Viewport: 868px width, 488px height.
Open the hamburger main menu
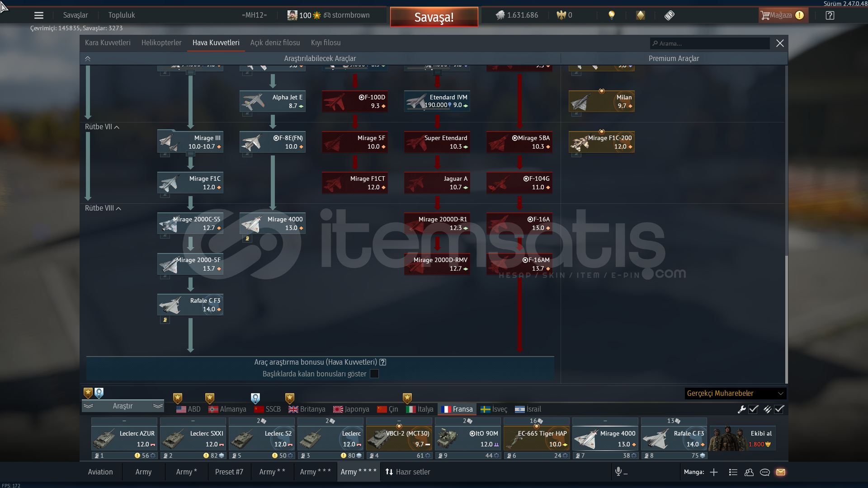(x=39, y=15)
